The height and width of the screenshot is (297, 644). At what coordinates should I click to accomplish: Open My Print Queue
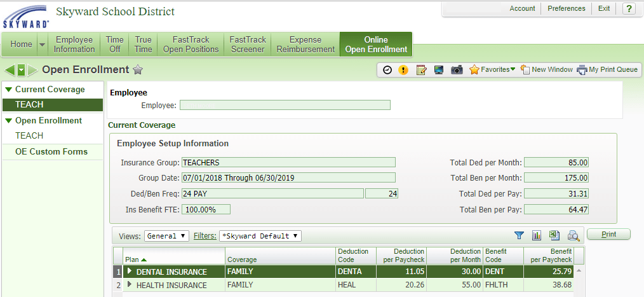click(x=607, y=70)
